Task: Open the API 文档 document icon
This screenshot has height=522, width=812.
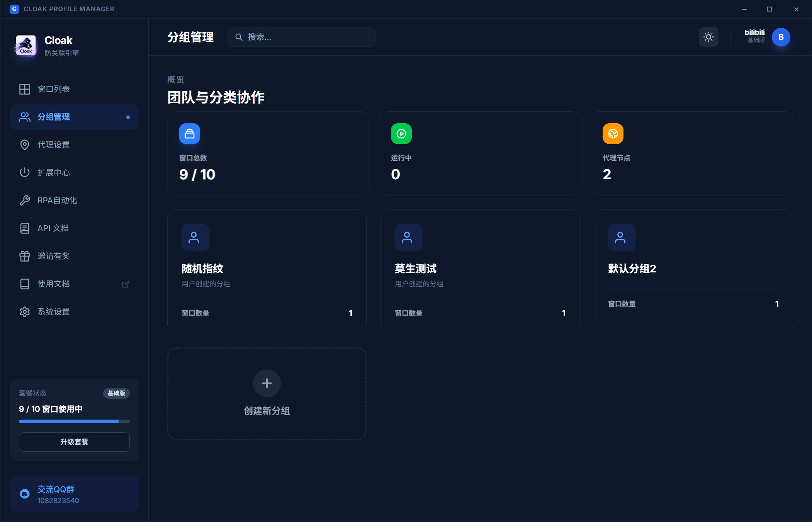Action: [x=25, y=228]
